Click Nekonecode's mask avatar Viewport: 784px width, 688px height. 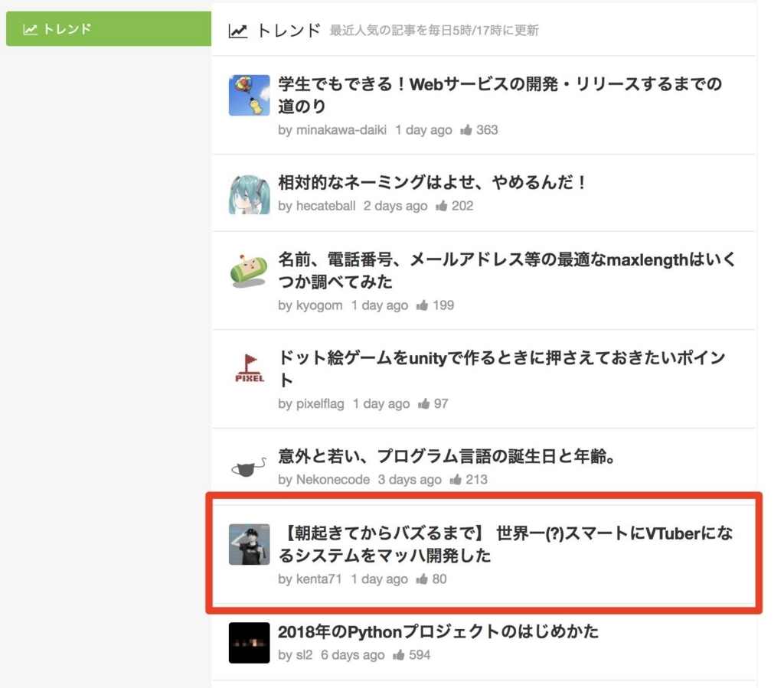tap(249, 468)
